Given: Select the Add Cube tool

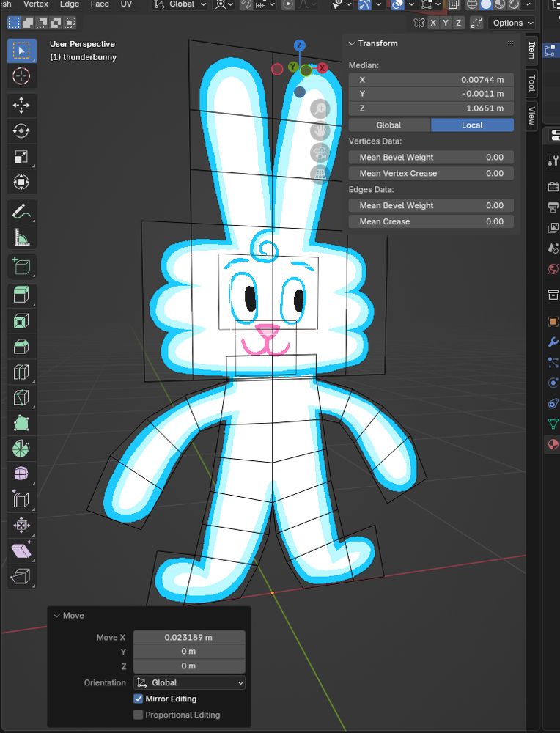Looking at the screenshot, I should point(21,267).
